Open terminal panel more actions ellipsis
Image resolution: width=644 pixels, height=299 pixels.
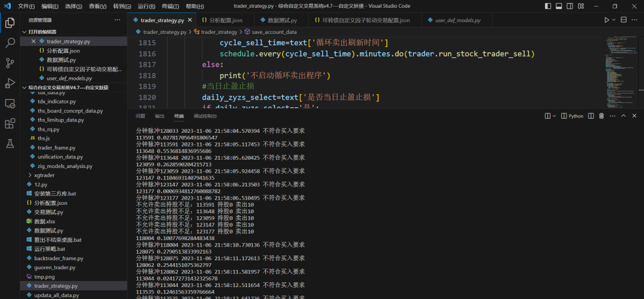[612, 116]
